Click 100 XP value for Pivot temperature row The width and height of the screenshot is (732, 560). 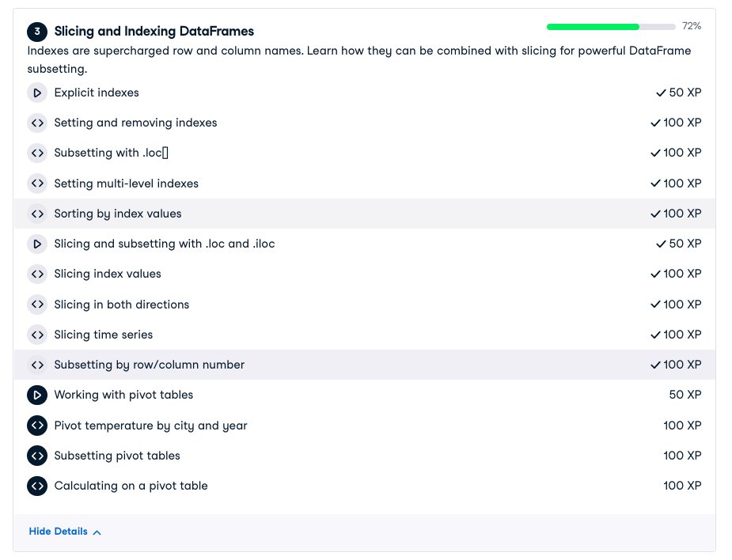coord(682,426)
